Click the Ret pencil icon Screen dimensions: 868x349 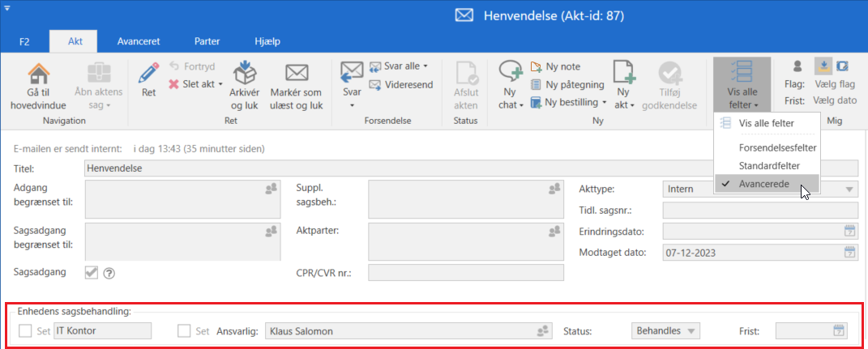click(148, 74)
